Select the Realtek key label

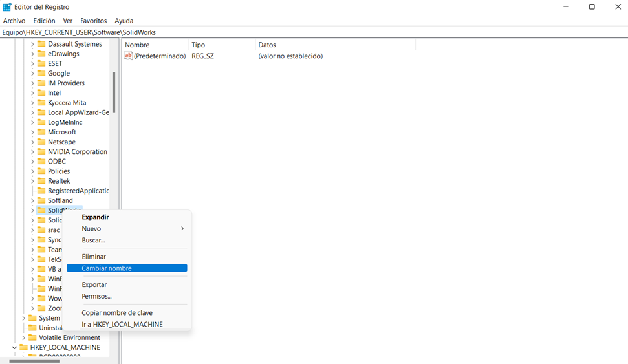coord(59,181)
